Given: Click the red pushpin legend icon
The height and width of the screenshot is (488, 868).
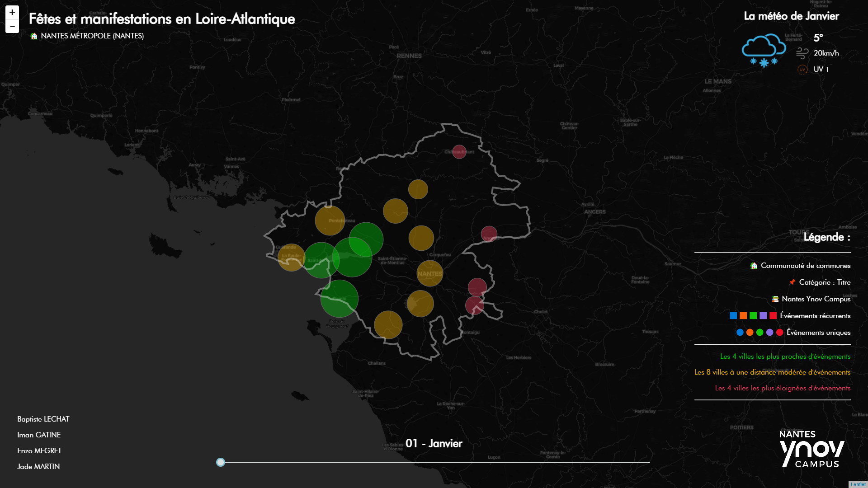Looking at the screenshot, I should click(792, 282).
